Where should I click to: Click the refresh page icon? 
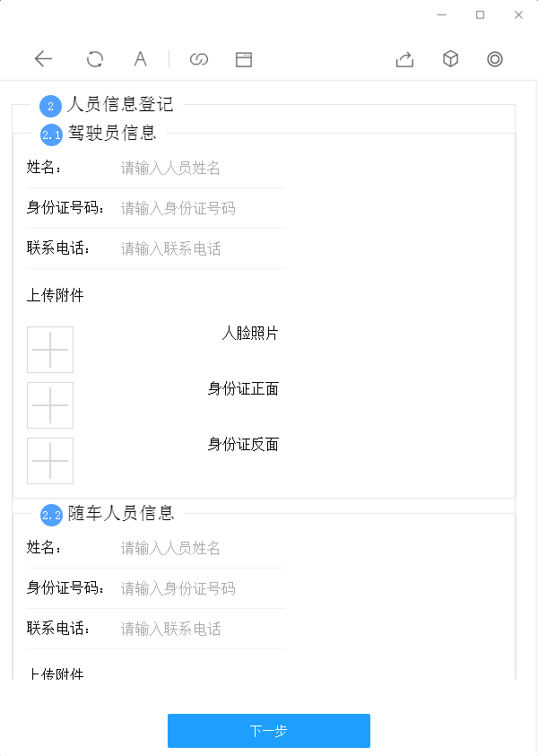tap(94, 59)
